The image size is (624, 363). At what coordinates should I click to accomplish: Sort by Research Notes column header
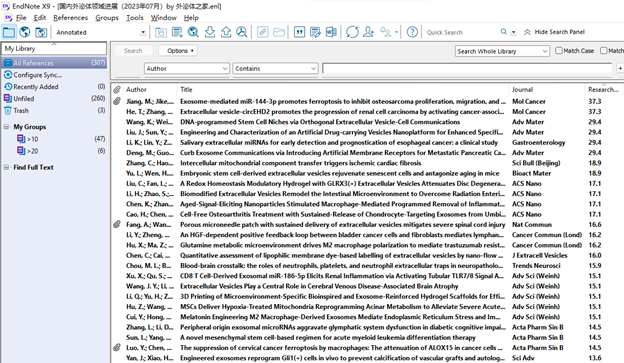tap(603, 90)
